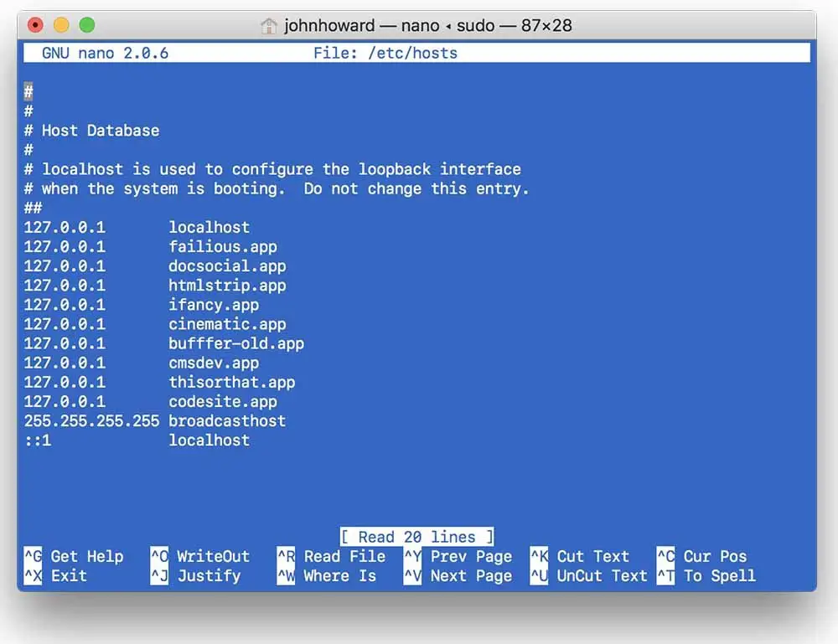Click the '^X Exit' shortcut
838x644 pixels.
tap(55, 575)
